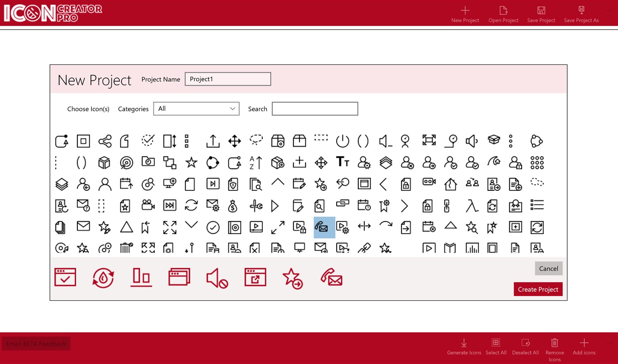The image size is (618, 364).
Task: Pick the movie camera icon
Action: [148, 206]
